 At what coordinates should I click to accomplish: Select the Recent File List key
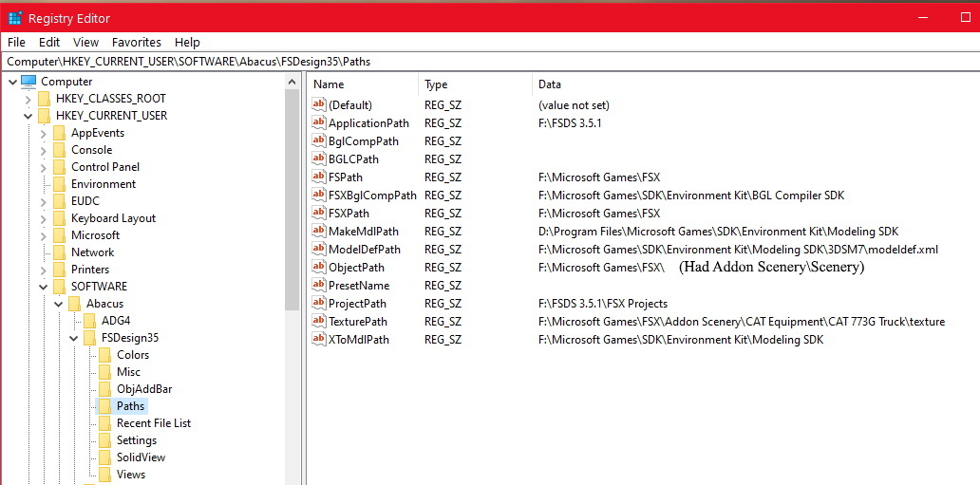coord(153,423)
